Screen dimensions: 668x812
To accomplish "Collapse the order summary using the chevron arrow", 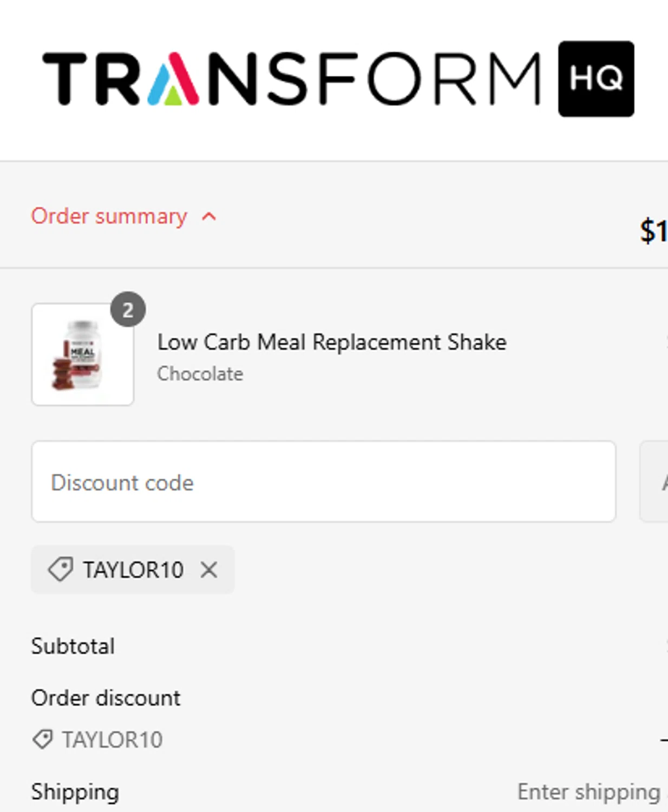I will [209, 217].
